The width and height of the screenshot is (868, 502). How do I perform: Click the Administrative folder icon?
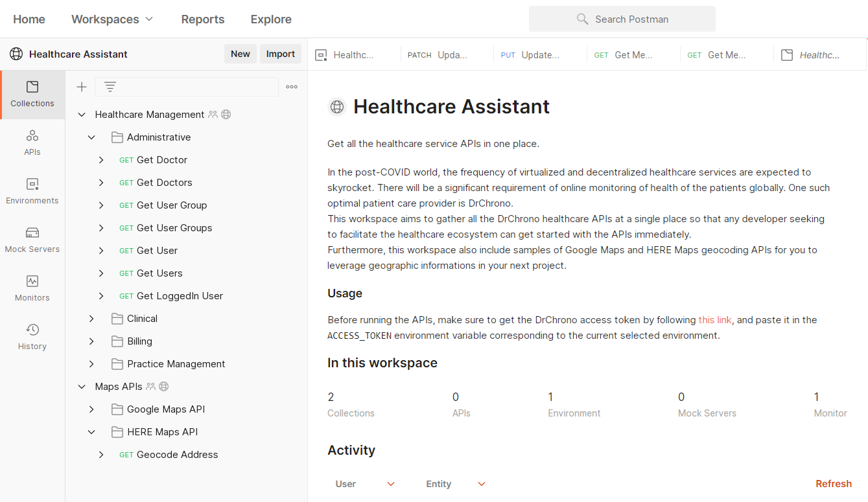click(x=117, y=137)
